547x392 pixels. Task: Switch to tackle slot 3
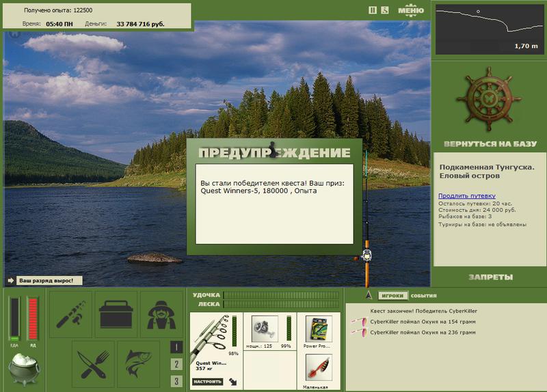pyautogui.click(x=176, y=381)
